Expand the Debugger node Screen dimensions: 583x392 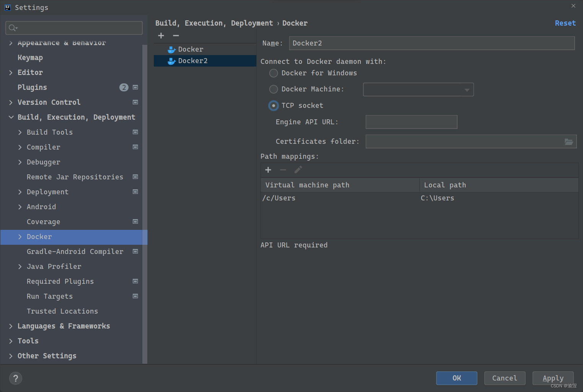tap(20, 162)
